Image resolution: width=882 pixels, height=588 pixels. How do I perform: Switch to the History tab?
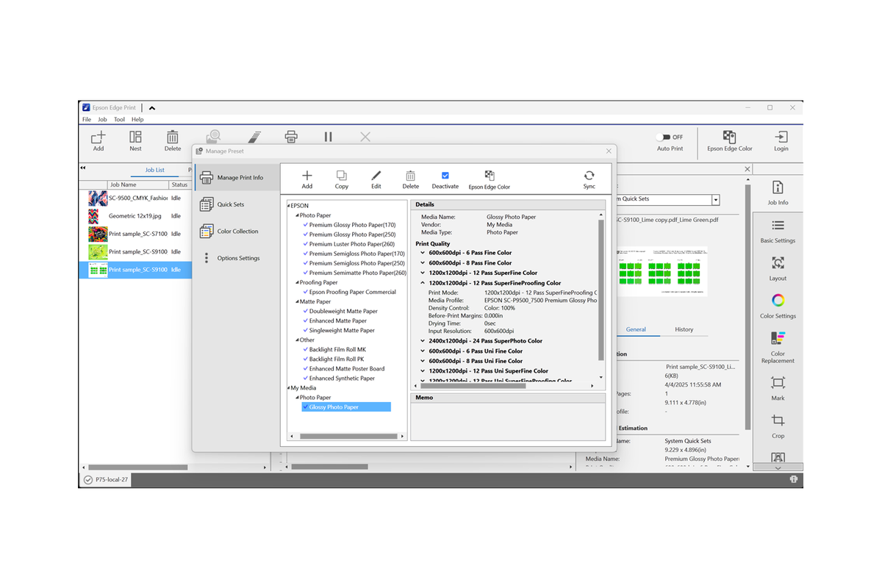[684, 329]
